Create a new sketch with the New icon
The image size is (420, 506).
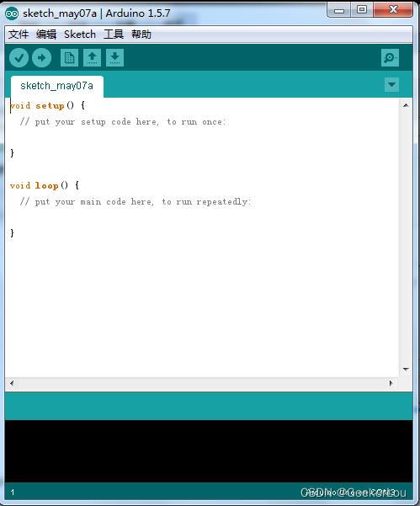pos(69,58)
